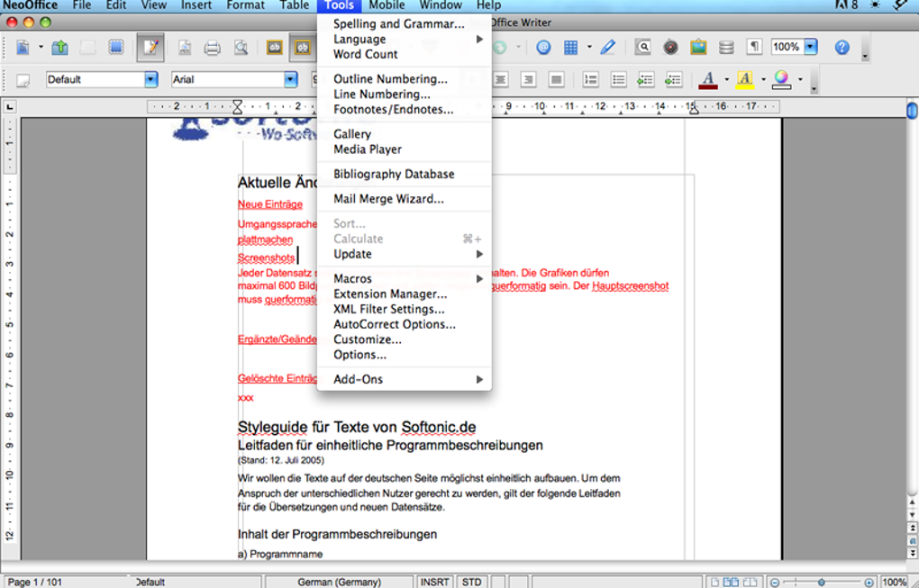Click the Document as E-mail icon
The image size is (919, 588).
tap(116, 47)
